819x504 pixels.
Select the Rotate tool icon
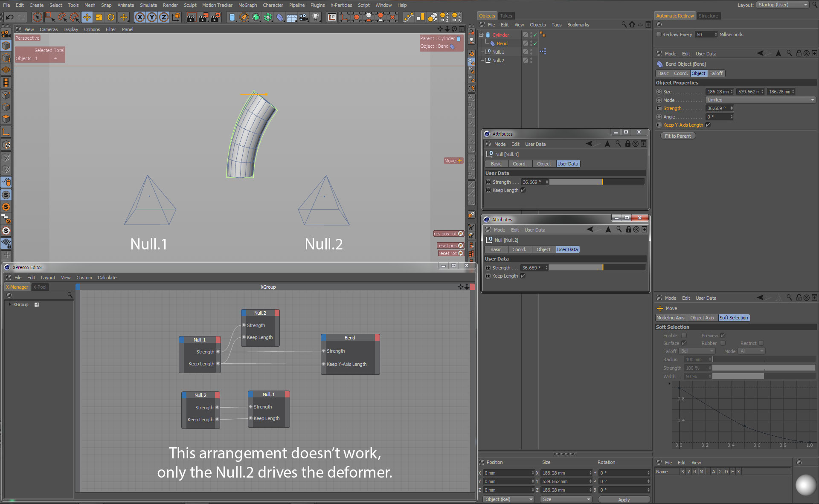[x=111, y=17]
